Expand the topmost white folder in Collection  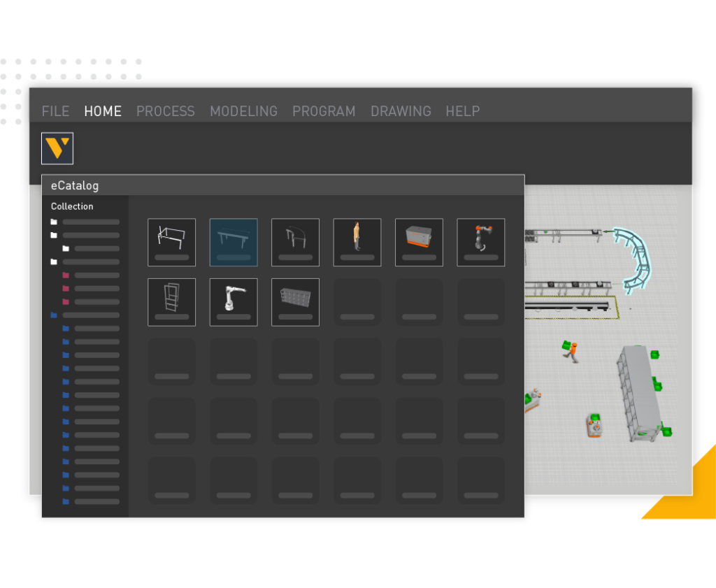(x=55, y=221)
